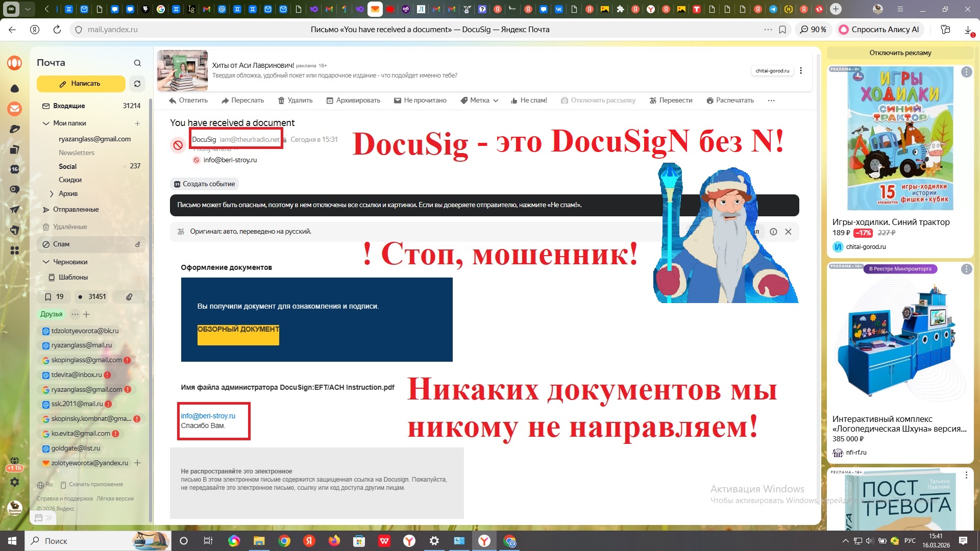Click the browser address bar mail.yandex.ru
The height and width of the screenshot is (551, 980).
(112, 30)
